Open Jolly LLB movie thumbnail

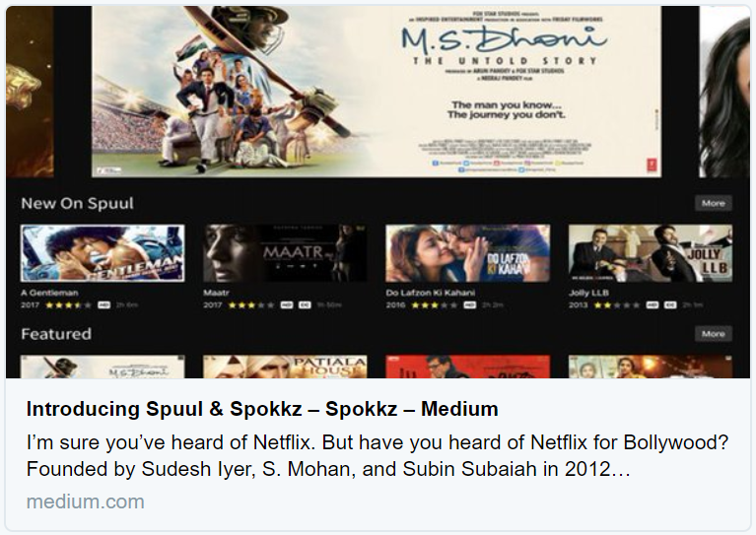tap(650, 253)
